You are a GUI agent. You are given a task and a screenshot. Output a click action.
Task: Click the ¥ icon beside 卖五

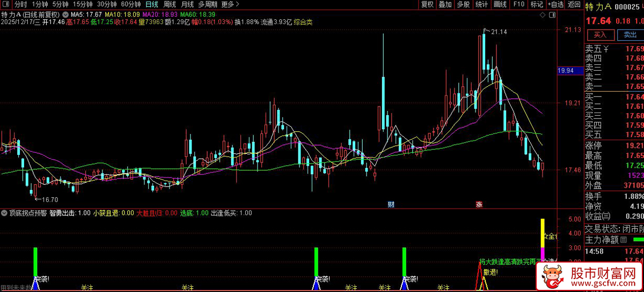pos(606,49)
